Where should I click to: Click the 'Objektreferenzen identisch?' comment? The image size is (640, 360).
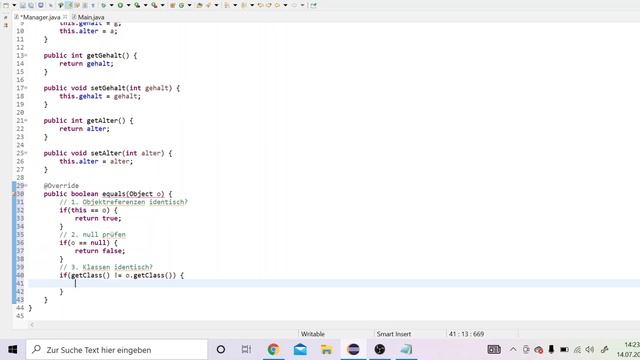[x=135, y=202]
